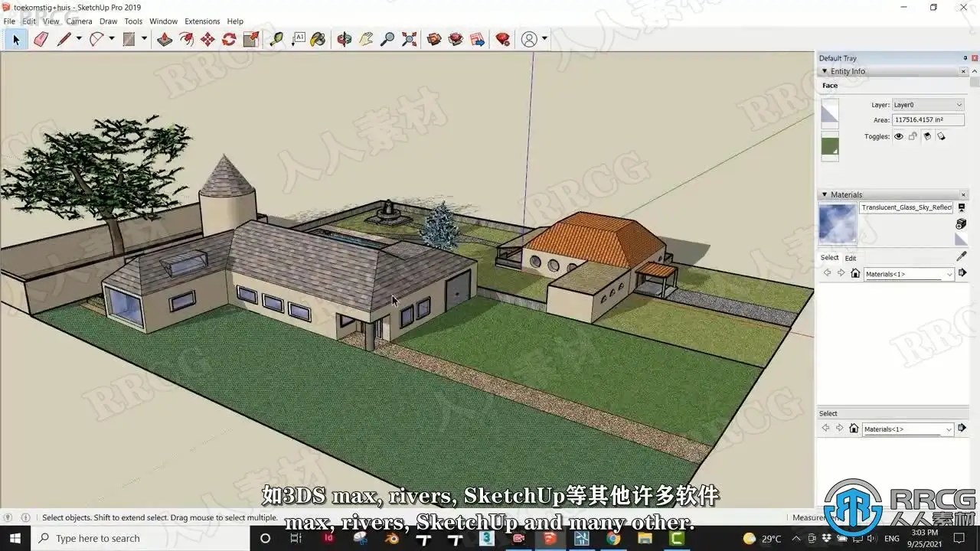Viewport: 980px width, 551px height.
Task: Close the Entity Info panel
Action: click(964, 71)
